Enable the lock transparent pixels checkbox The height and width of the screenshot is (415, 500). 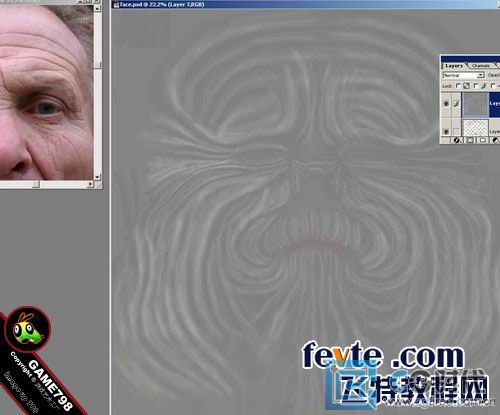coord(458,86)
